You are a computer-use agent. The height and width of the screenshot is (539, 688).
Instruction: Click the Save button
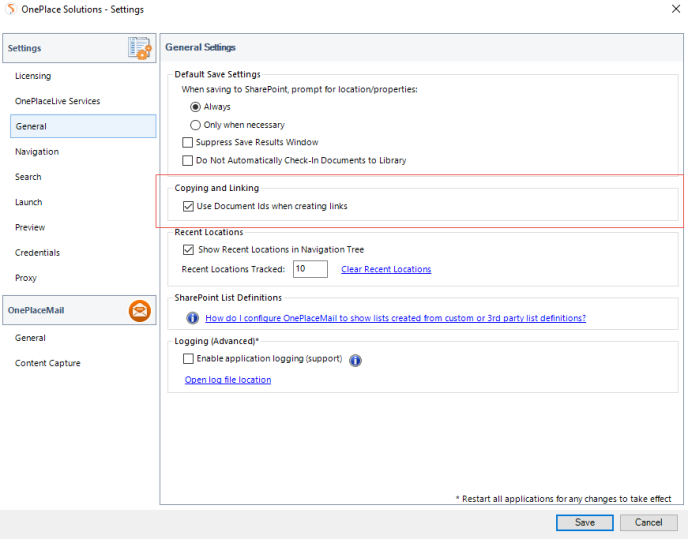point(585,522)
